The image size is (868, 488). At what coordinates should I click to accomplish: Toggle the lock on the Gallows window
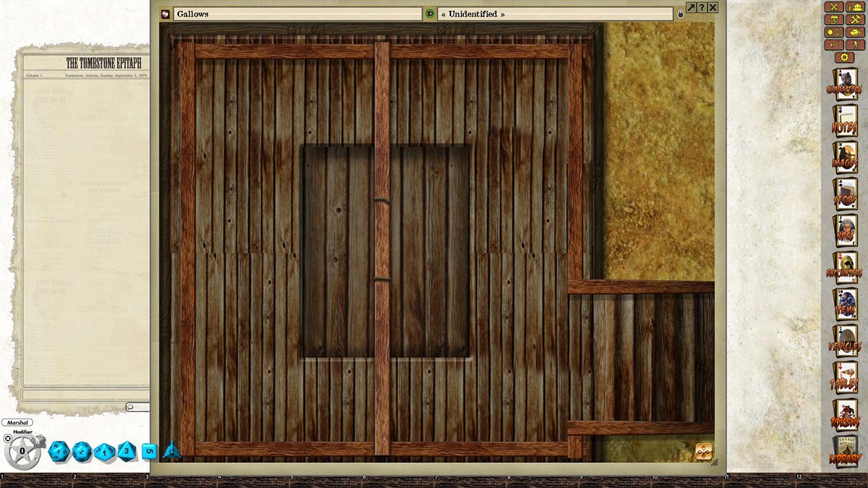(x=680, y=14)
